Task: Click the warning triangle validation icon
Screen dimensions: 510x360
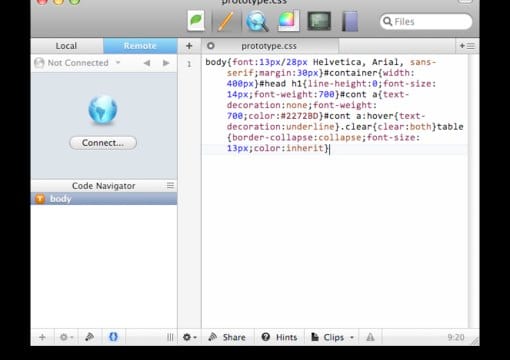Action: pos(370,337)
